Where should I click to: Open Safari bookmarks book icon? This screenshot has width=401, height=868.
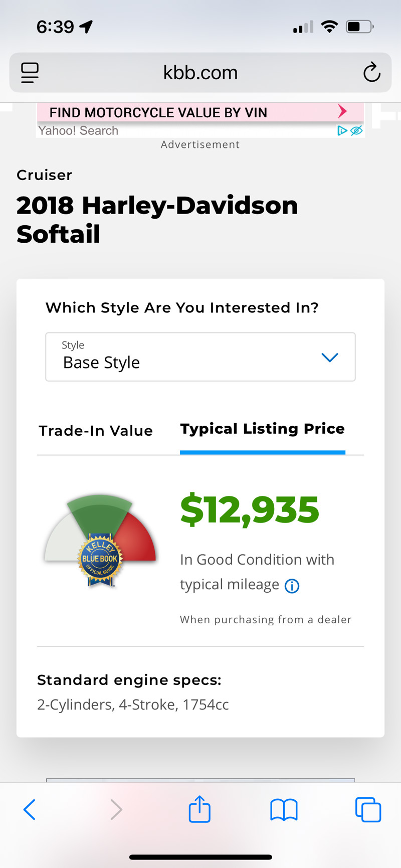(x=284, y=810)
